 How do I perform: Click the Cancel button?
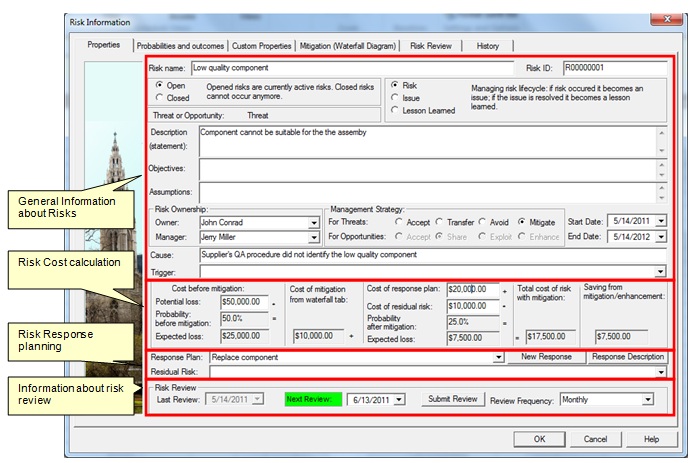pos(595,439)
